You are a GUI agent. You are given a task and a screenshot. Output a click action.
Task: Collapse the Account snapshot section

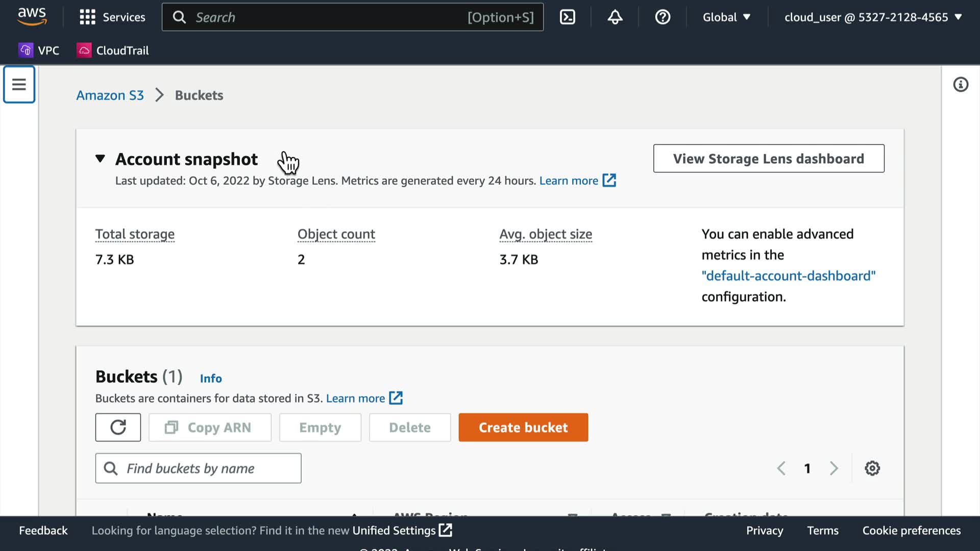[x=100, y=159]
